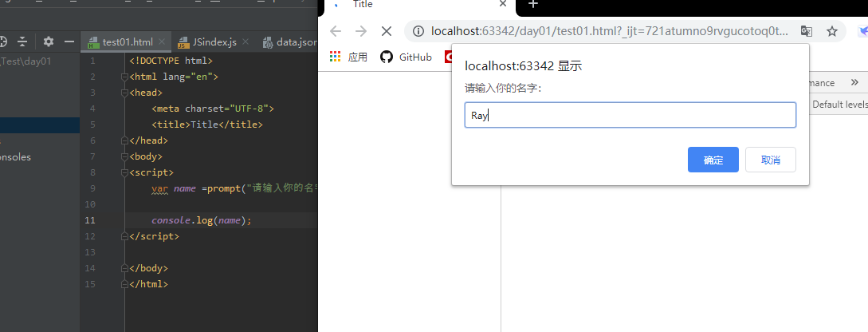The height and width of the screenshot is (332, 868).
Task: Fold the body tag at line 7
Action: [124, 157]
